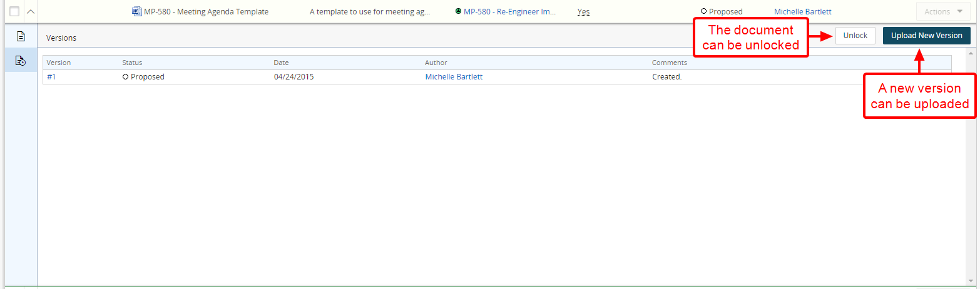Open Michelle Bartlett author link in versions table
This screenshot has width=980, height=289.
click(454, 77)
